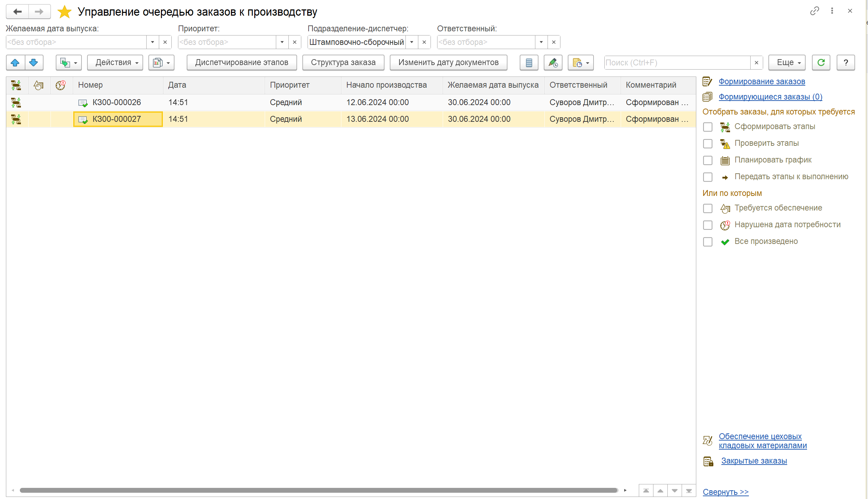Open the Формирующиеся заказы (0) link
Viewport: 868px width, 499px height.
pos(770,97)
